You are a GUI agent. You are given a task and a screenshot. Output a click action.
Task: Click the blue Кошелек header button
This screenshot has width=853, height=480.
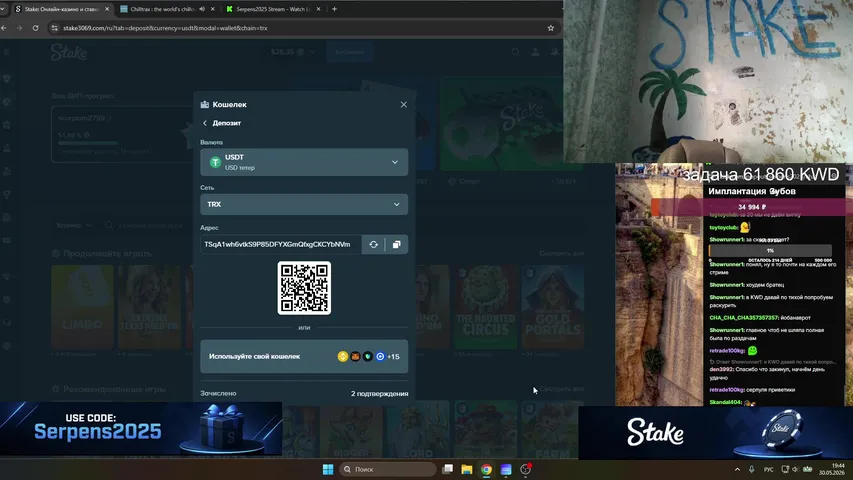pyautogui.click(x=349, y=52)
